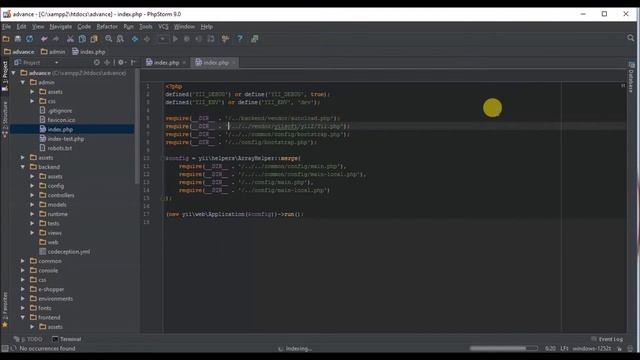Click the Scroll from Source target icon
The height and width of the screenshot is (360, 640).
click(x=97, y=62)
